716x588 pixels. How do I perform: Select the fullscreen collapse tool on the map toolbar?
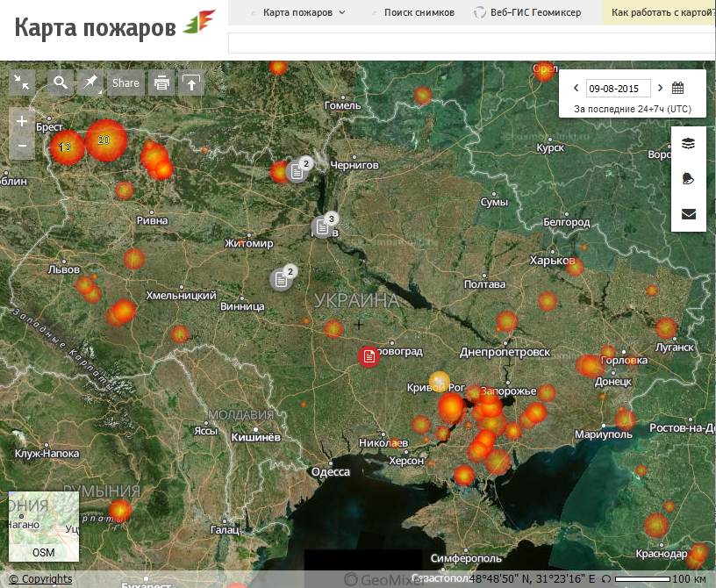pyautogui.click(x=21, y=83)
